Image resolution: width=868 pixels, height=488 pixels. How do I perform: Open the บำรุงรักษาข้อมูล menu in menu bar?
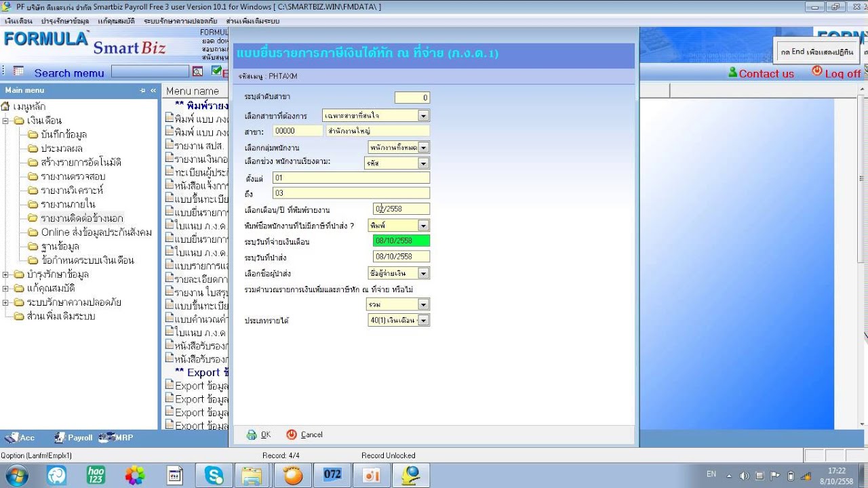tap(65, 21)
